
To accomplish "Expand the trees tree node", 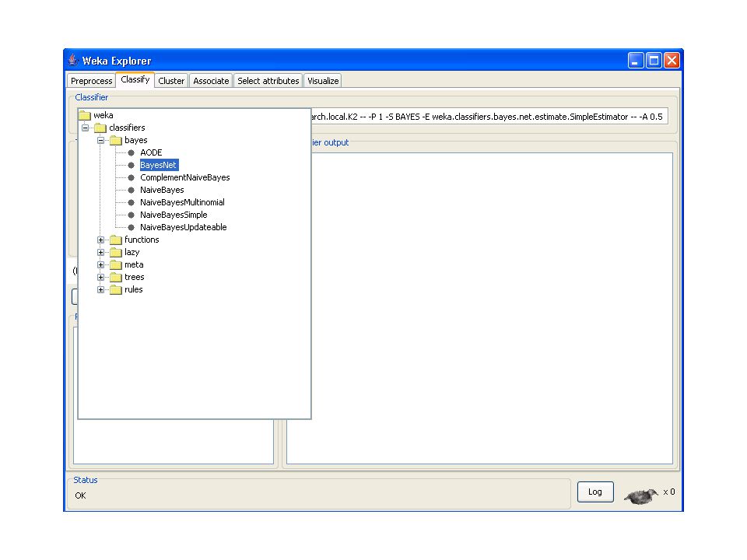I will point(100,277).
